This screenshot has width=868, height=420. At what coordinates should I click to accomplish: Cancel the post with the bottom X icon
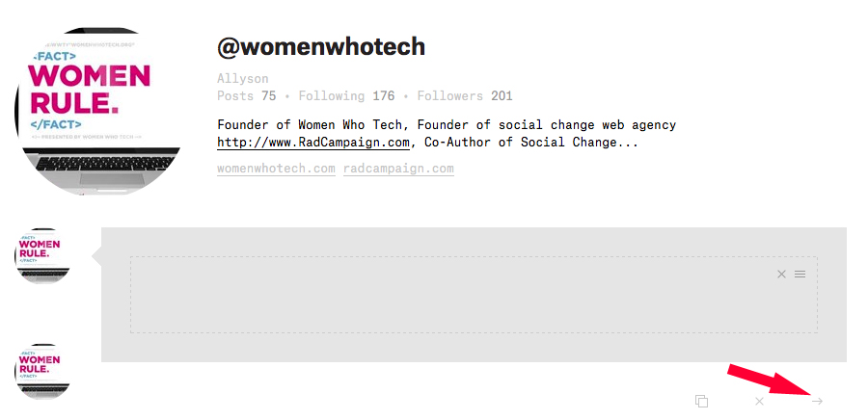pos(760,401)
